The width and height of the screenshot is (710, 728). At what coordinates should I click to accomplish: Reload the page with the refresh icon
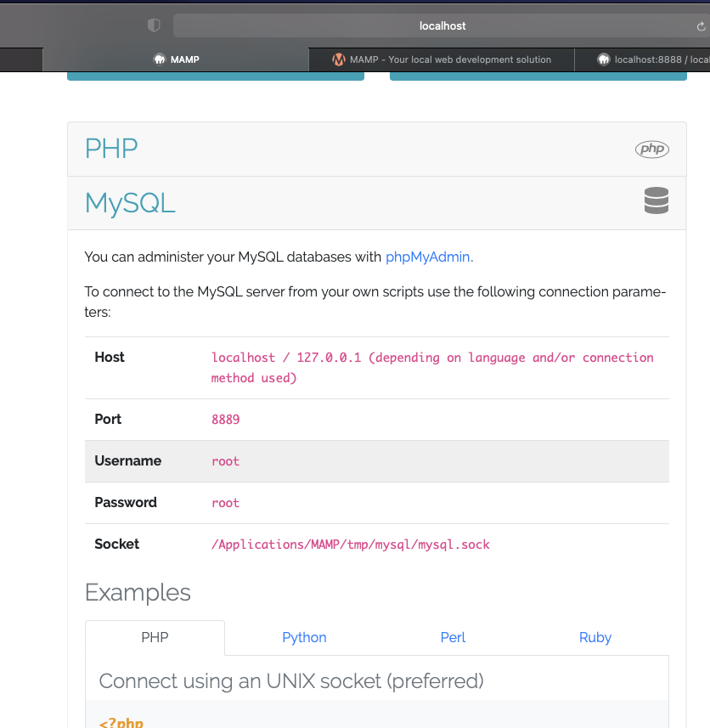click(701, 26)
